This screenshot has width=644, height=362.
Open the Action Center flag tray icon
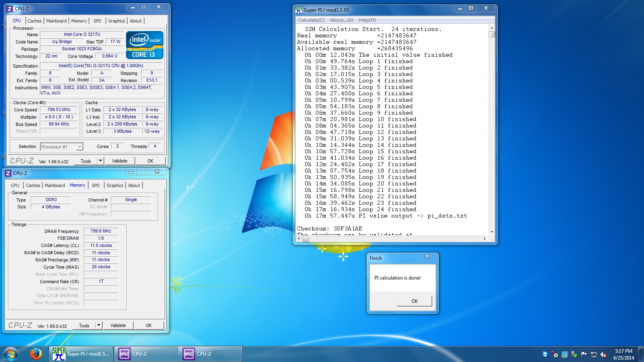[x=584, y=354]
